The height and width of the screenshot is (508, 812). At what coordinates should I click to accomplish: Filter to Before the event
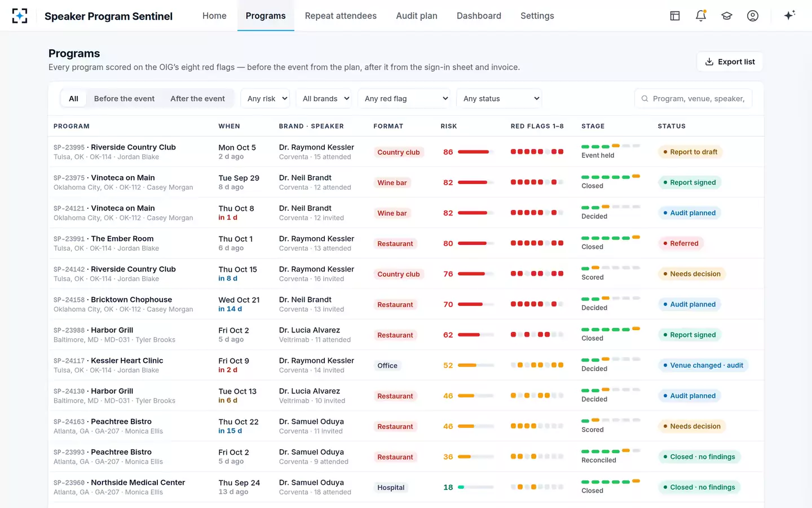[124, 98]
